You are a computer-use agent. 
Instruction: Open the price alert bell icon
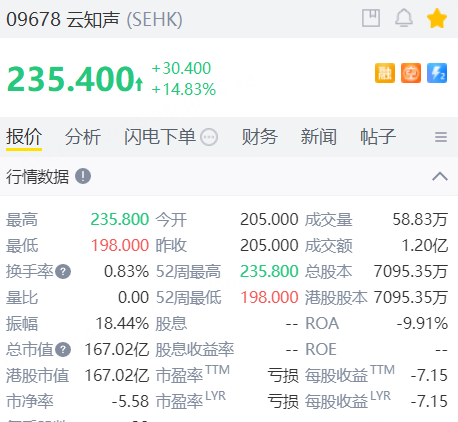click(x=404, y=18)
